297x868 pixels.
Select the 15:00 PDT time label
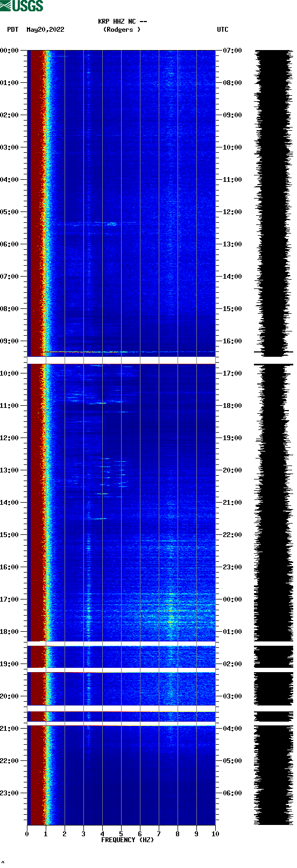[x=10, y=535]
